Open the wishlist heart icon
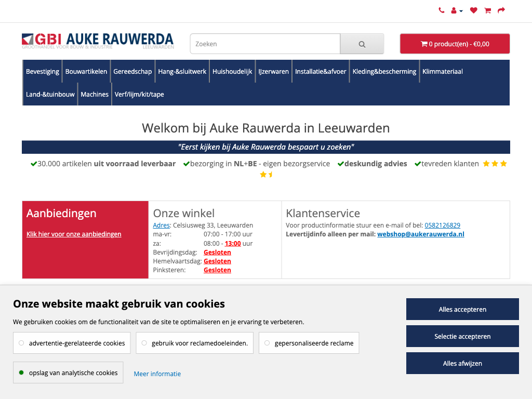The height and width of the screenshot is (399, 532). [473, 10]
